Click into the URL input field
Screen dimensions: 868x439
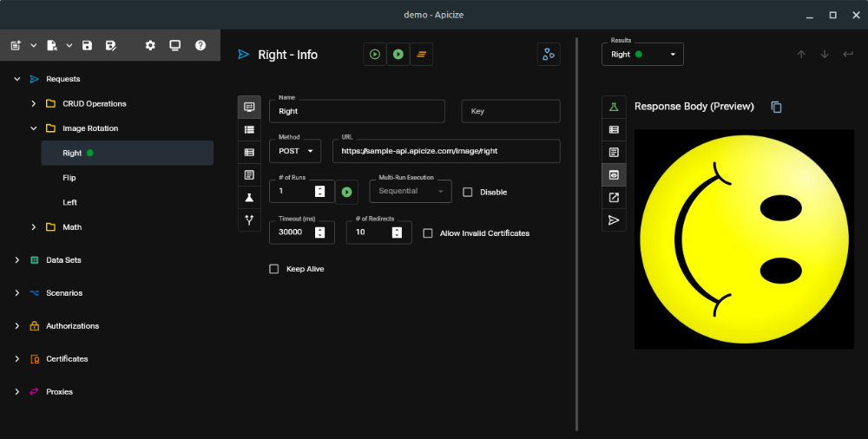coord(445,151)
